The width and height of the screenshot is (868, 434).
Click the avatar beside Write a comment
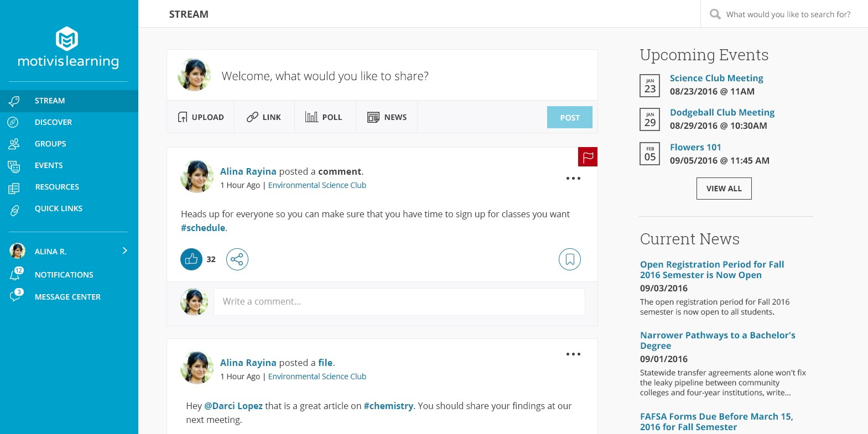[194, 302]
